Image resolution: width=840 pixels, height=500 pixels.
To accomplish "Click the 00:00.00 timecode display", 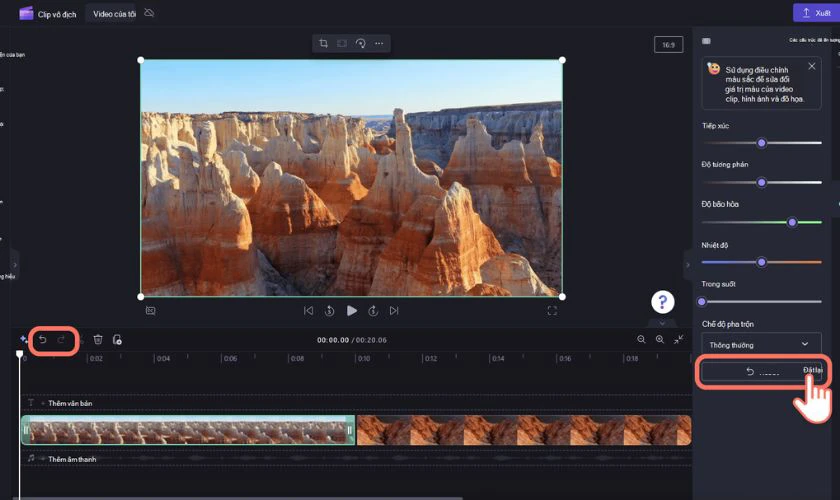I will tap(333, 340).
